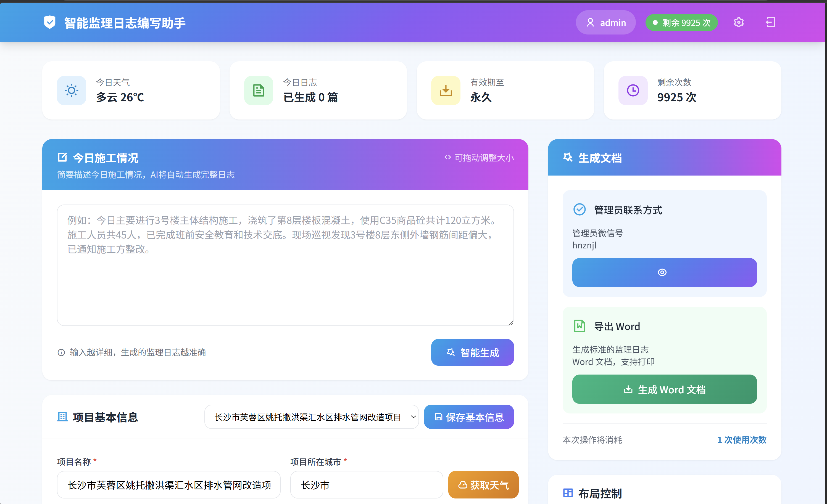Click the 智能监理日志编写助手 title
The image size is (827, 504).
[125, 23]
